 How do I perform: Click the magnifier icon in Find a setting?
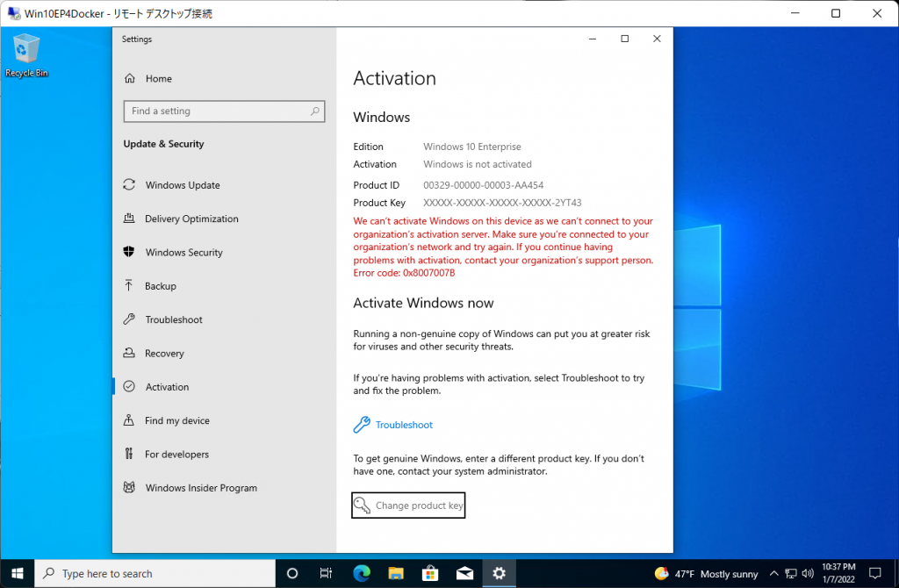pyautogui.click(x=315, y=111)
